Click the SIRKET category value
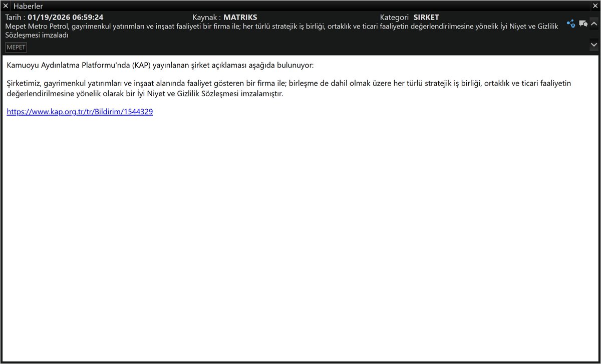Screen dimensions: 601x364 [x=426, y=18]
